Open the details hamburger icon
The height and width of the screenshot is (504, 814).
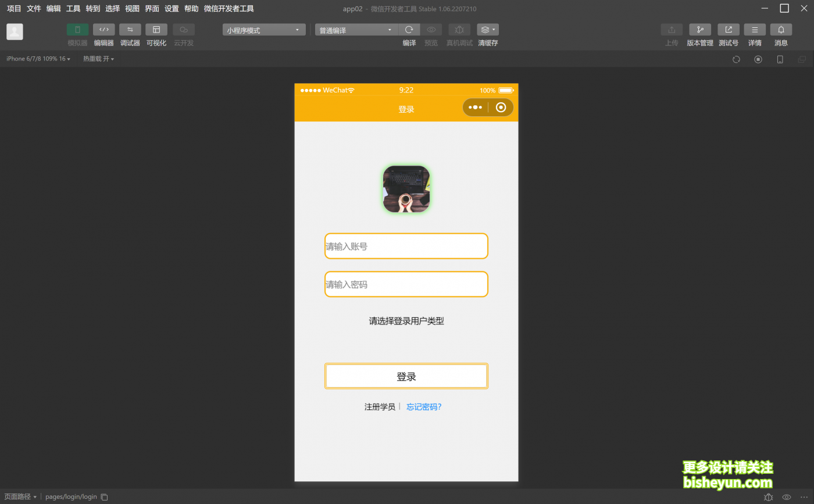(x=754, y=30)
